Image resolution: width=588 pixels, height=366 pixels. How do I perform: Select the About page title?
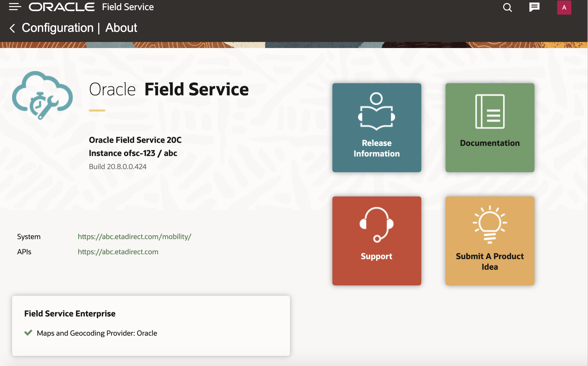coord(121,28)
